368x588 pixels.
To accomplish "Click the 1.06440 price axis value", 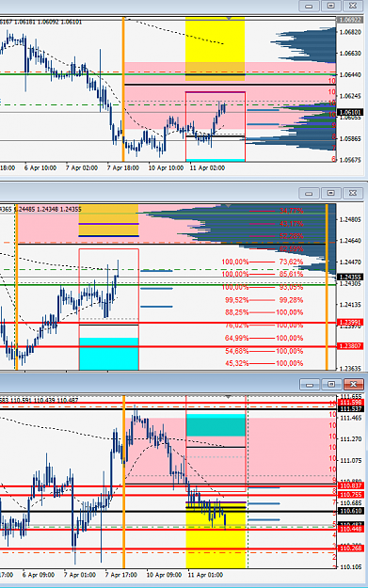I will (350, 75).
